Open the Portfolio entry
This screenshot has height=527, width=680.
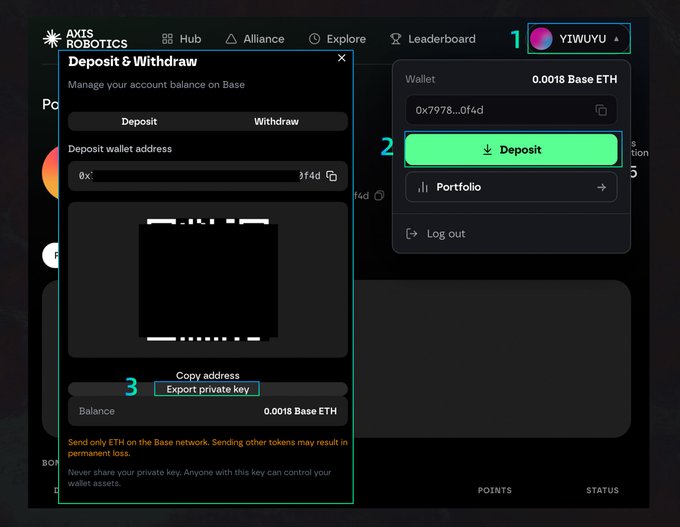511,187
